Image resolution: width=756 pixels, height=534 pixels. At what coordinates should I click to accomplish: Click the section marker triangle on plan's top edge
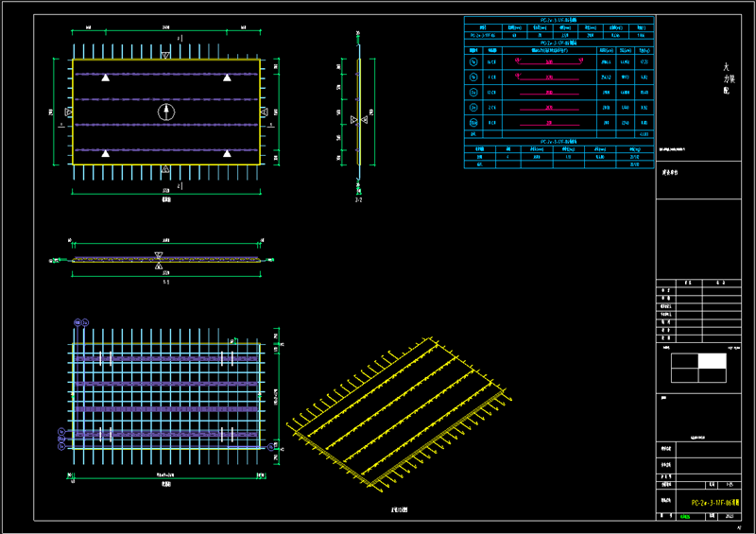[x=165, y=56]
